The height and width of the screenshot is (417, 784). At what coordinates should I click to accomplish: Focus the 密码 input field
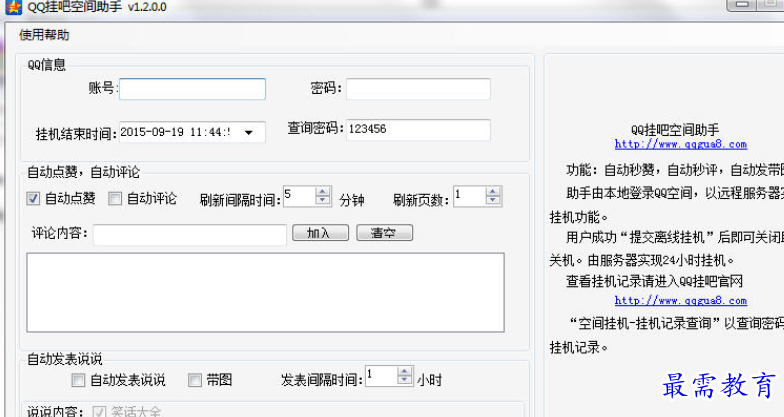tap(418, 89)
